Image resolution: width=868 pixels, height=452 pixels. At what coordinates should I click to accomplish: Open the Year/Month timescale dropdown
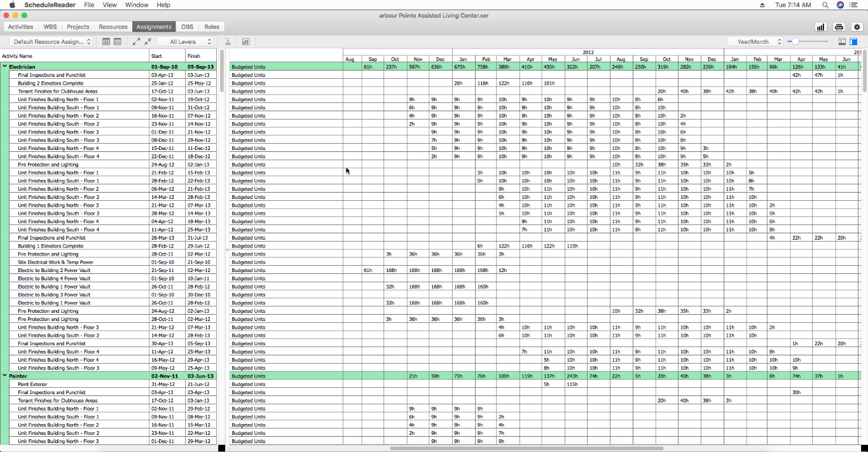click(x=755, y=41)
